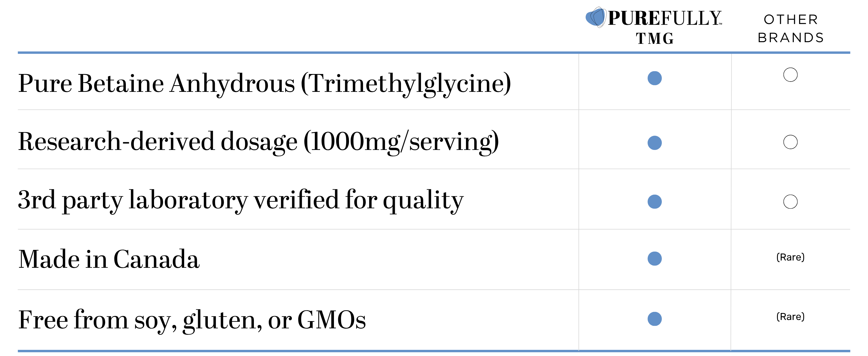Select the OTHER BRANDS column header
Image resolution: width=868 pixels, height=356 pixels.
tap(790, 29)
